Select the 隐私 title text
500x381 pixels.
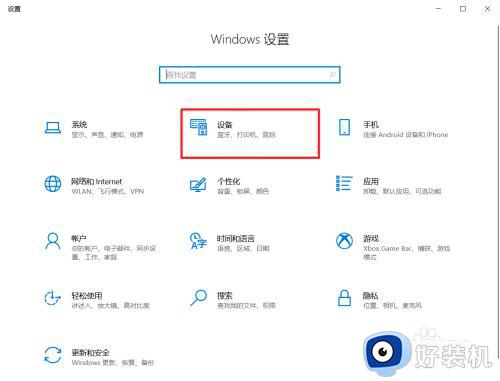371,296
